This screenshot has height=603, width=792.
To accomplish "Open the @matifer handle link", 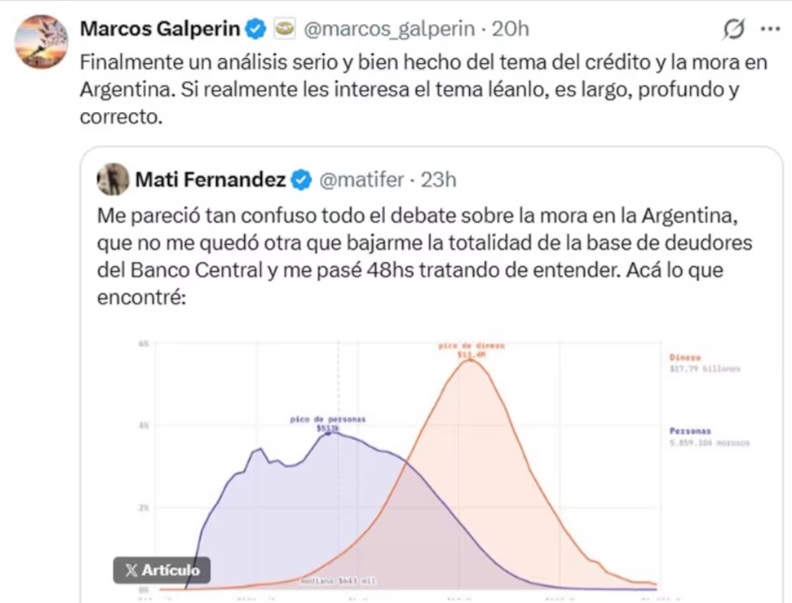I will coord(362,180).
